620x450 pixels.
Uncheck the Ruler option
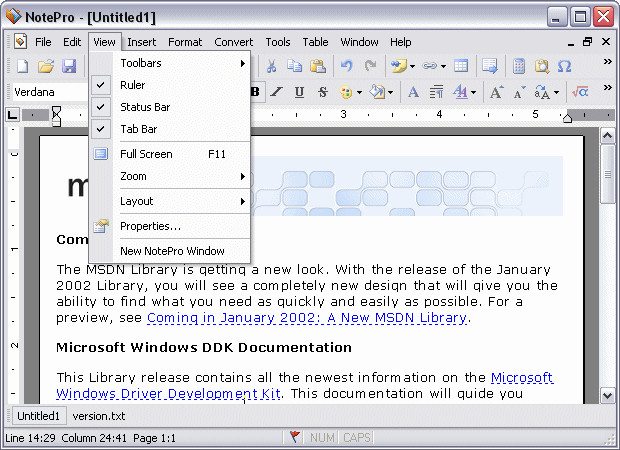point(133,85)
